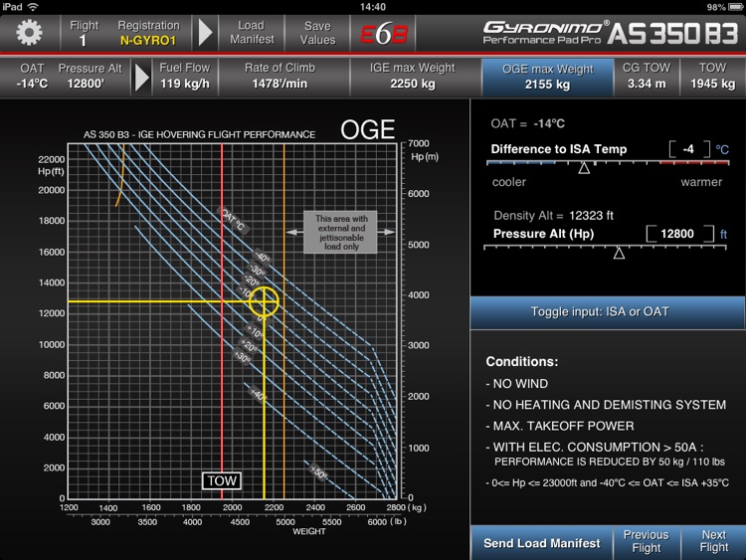The width and height of the screenshot is (746, 560).
Task: Click the iPad Wi-Fi status icon
Action: pos(33,7)
